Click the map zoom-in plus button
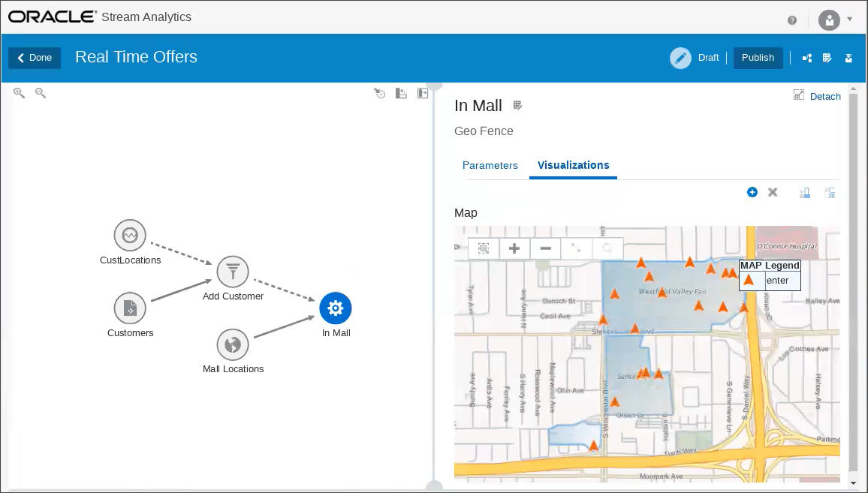Viewport: 868px width, 493px height. click(514, 248)
